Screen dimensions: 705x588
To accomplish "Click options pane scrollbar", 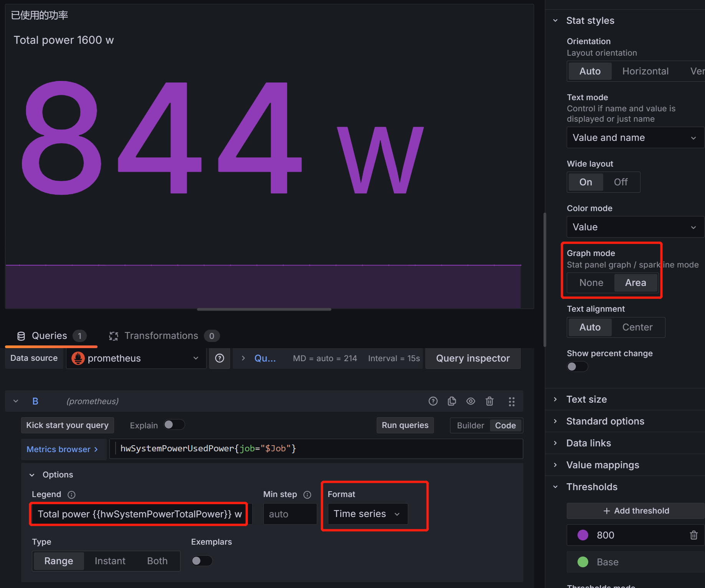I will (545, 279).
